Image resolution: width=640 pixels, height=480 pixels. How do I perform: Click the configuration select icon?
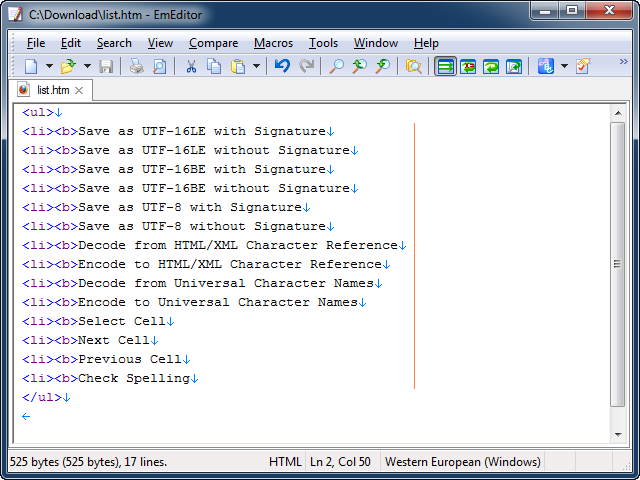pos(546,66)
